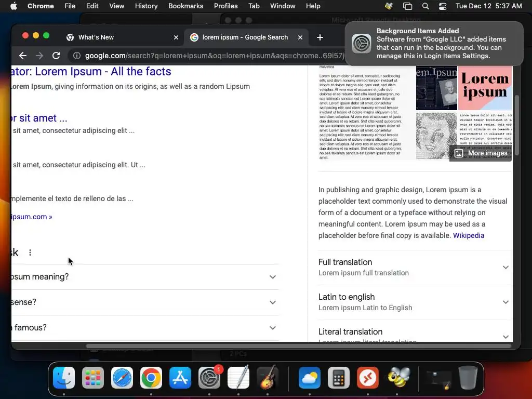This screenshot has height=399, width=532.
Task: Open TextEdit from the Dock
Action: pyautogui.click(x=238, y=378)
